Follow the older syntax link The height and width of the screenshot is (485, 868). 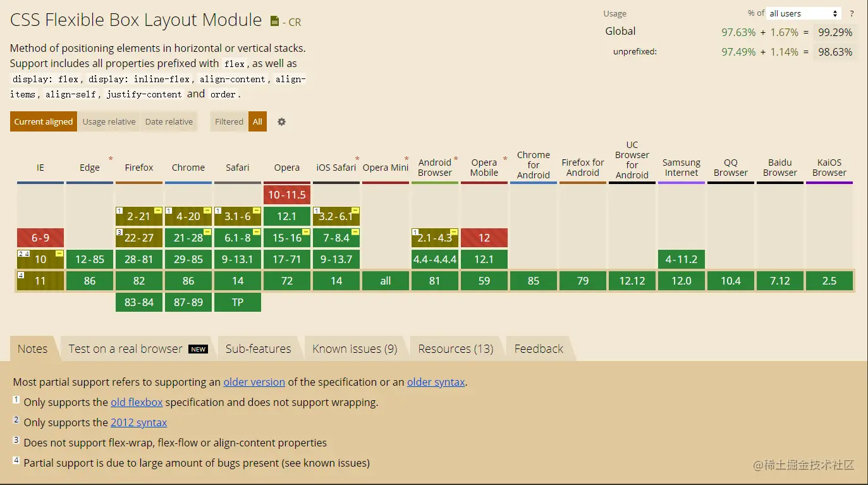(436, 382)
